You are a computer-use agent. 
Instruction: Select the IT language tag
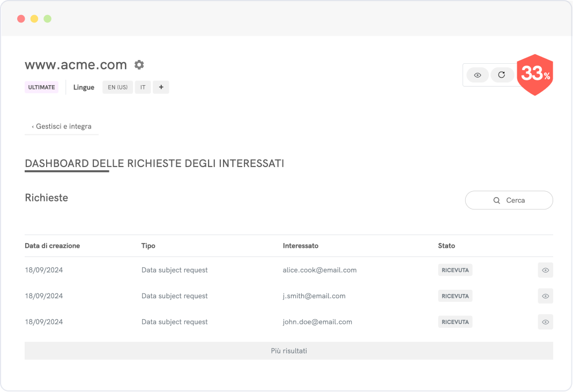tap(143, 87)
